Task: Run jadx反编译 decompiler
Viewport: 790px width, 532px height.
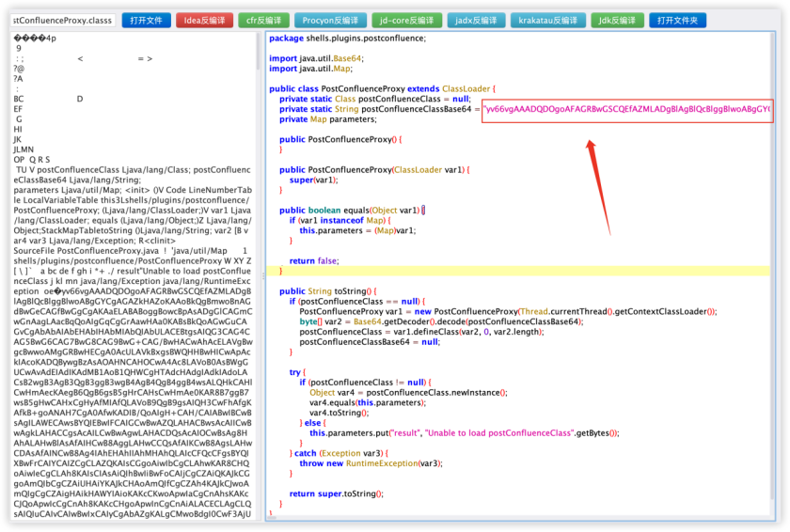Action: tap(476, 20)
